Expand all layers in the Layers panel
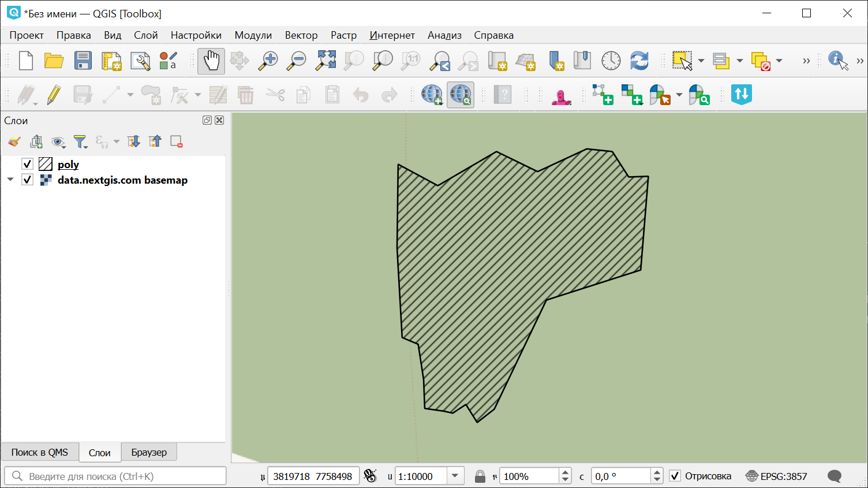Screen dimensions: 868x488 133,141
